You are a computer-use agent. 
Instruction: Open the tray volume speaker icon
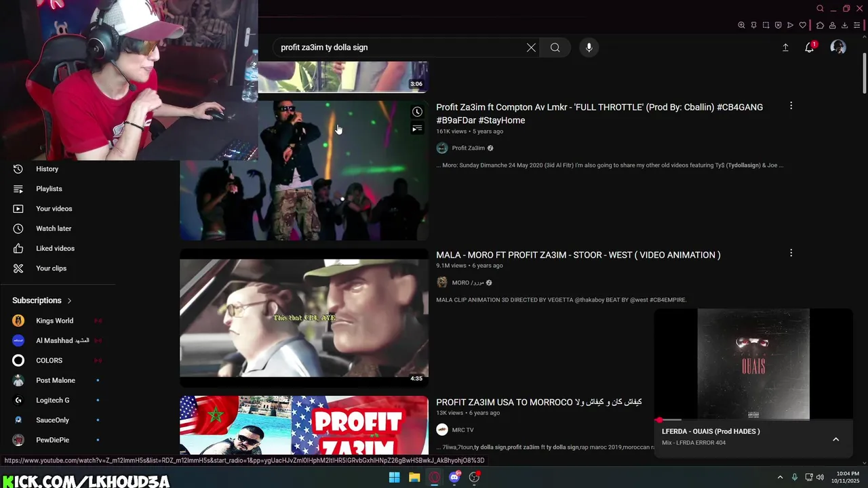(820, 477)
